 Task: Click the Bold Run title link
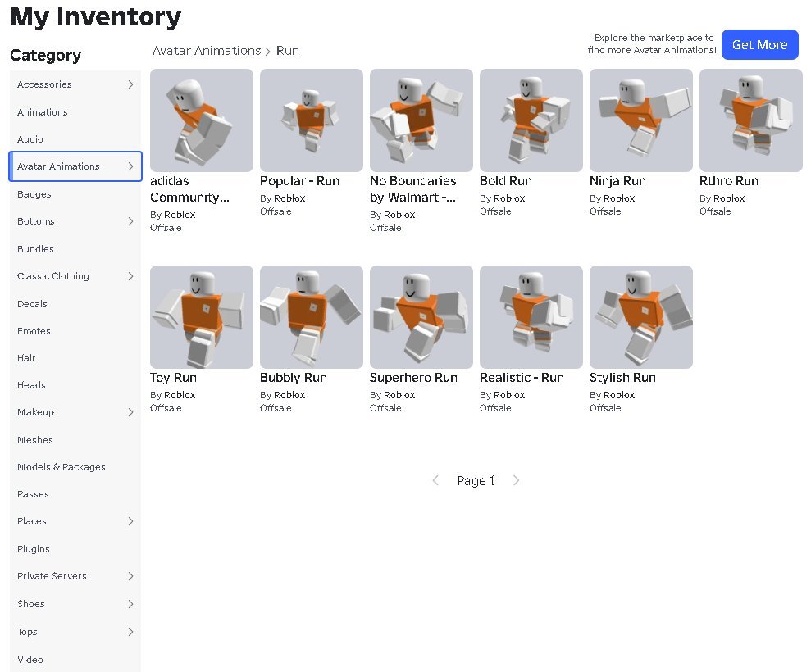[x=505, y=181]
